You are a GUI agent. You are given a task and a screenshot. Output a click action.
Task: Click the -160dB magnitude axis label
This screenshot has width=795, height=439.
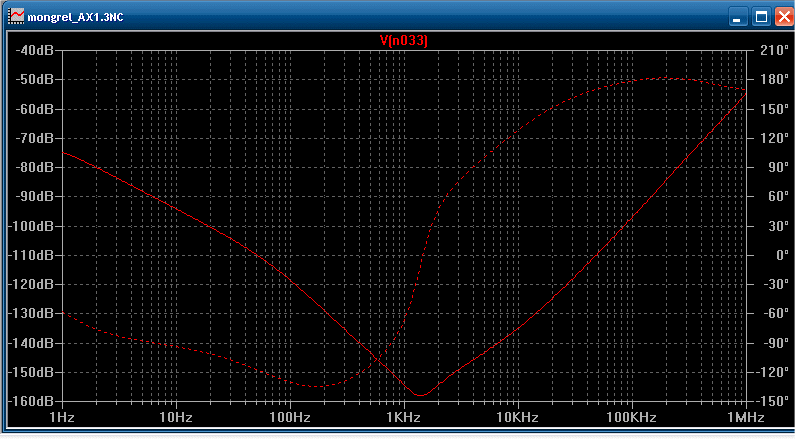coord(31,401)
